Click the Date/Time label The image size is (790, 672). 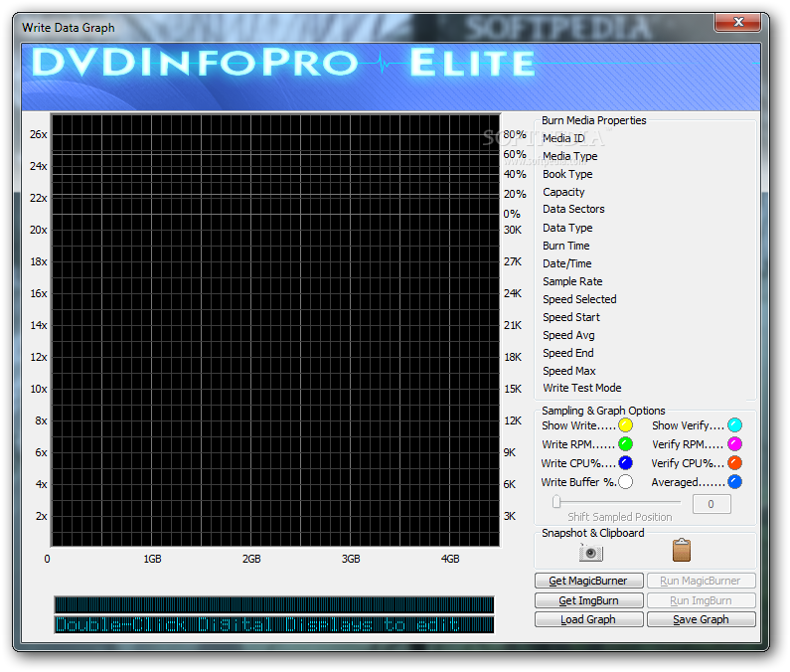566,263
